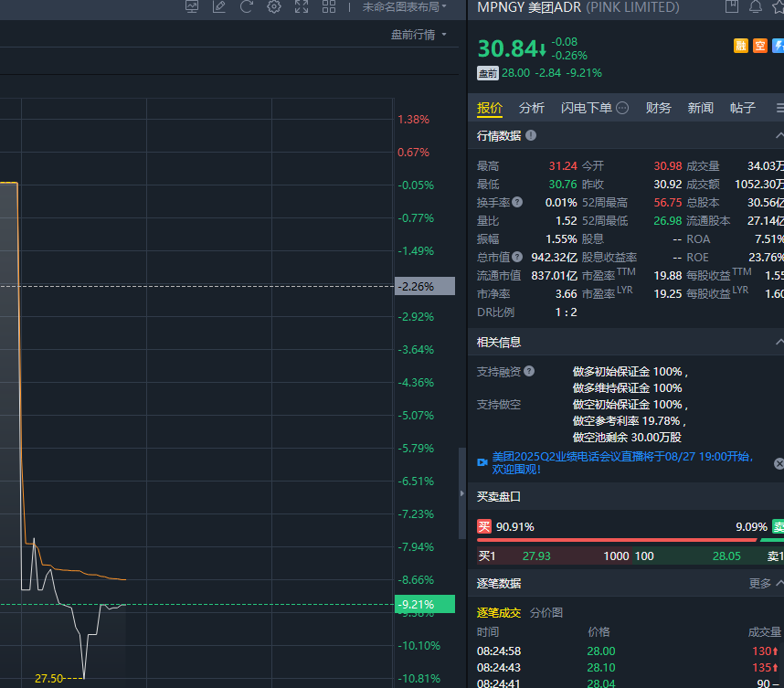The image size is (784, 688).
Task: Refresh the chart with reload icon
Action: (x=247, y=6)
